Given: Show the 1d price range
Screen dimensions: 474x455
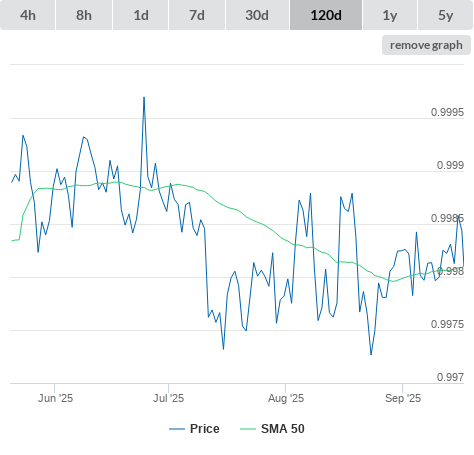Looking at the screenshot, I should coord(141,15).
